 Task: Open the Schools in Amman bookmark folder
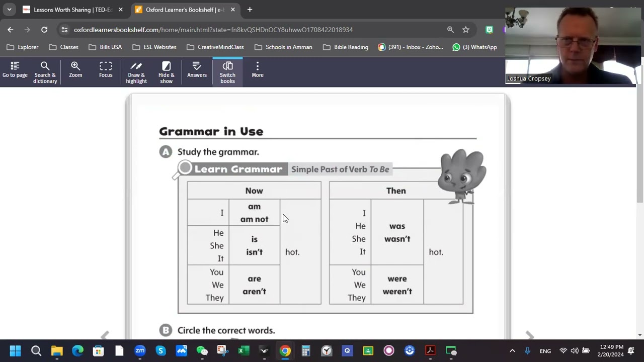283,47
